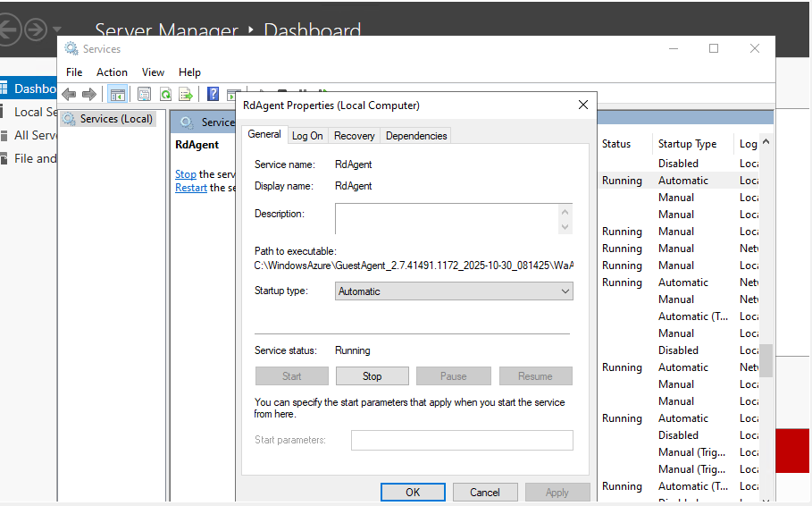Click Server Manager forward arrow button
This screenshot has height=506, width=812.
(x=37, y=30)
